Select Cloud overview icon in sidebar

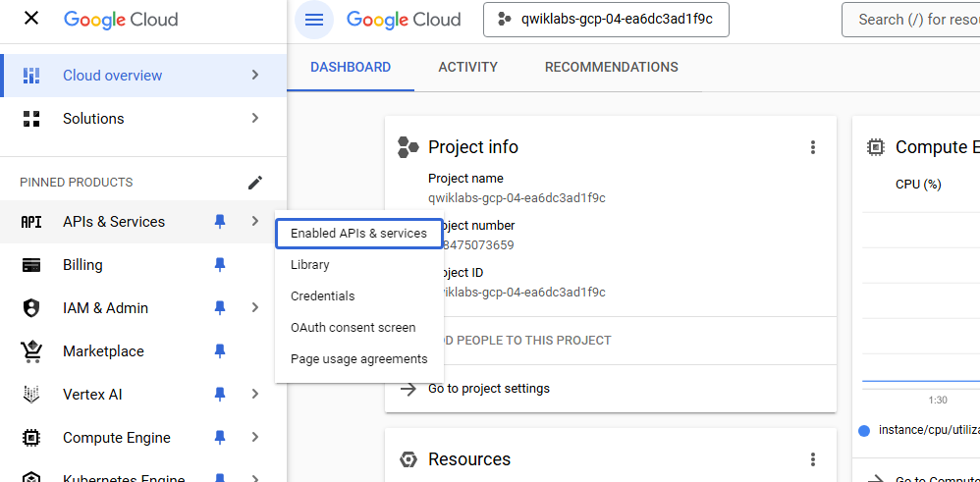[31, 76]
